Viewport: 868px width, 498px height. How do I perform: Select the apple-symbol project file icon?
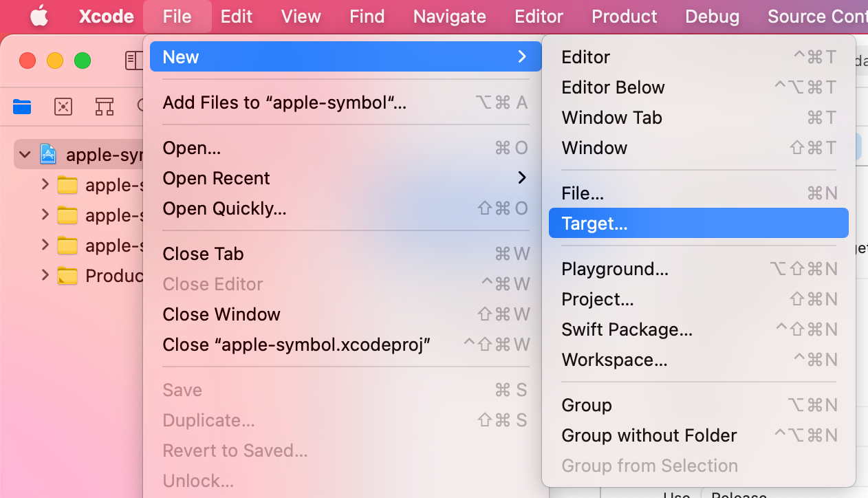point(48,155)
